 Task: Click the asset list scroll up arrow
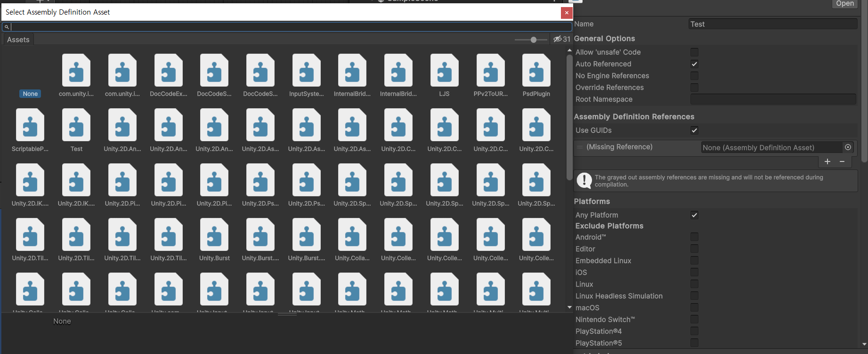tap(569, 50)
